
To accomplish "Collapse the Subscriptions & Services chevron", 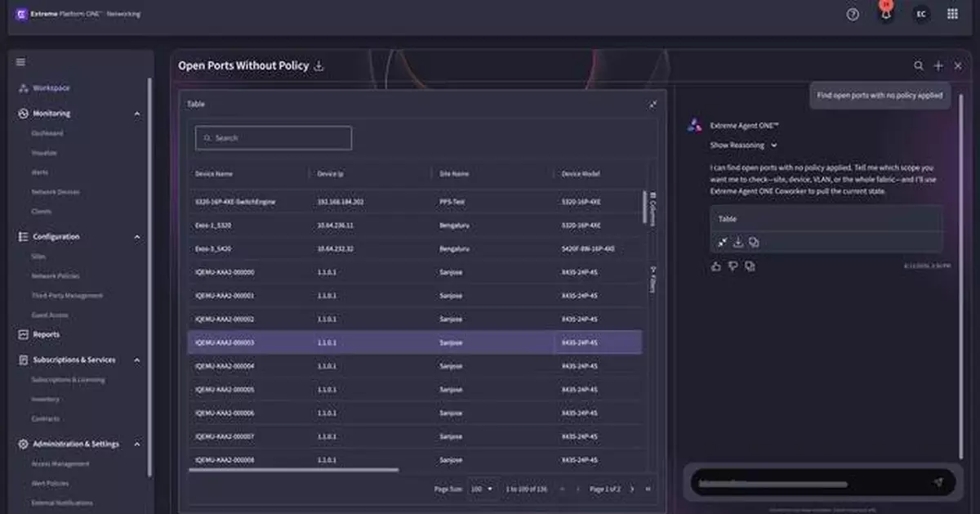I will pos(137,360).
